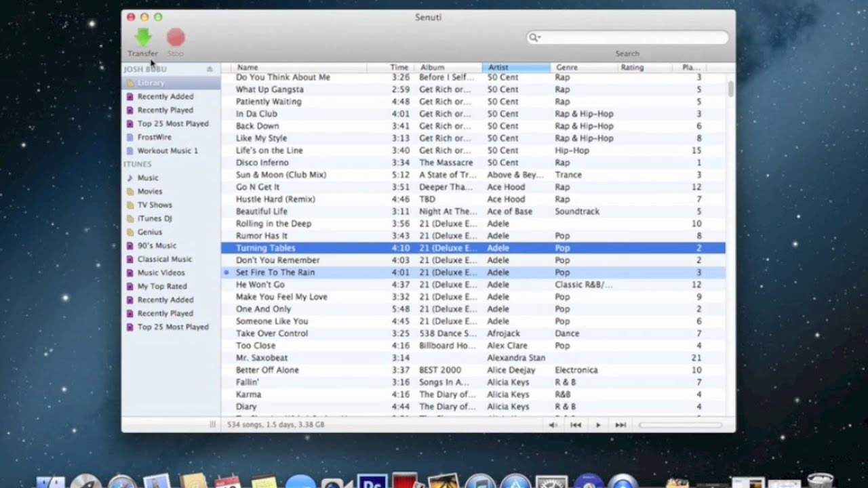Screen dimensions: 868x488
Task: Select TV Shows under iTunes
Action: pos(155,205)
